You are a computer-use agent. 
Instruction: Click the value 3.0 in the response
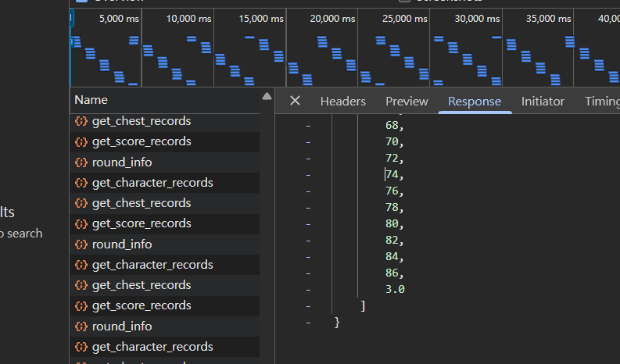(395, 289)
